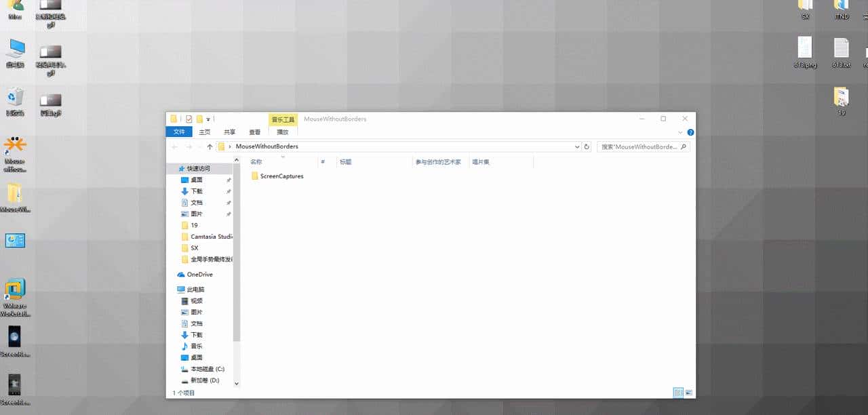Click the Help question mark icon

pos(690,132)
